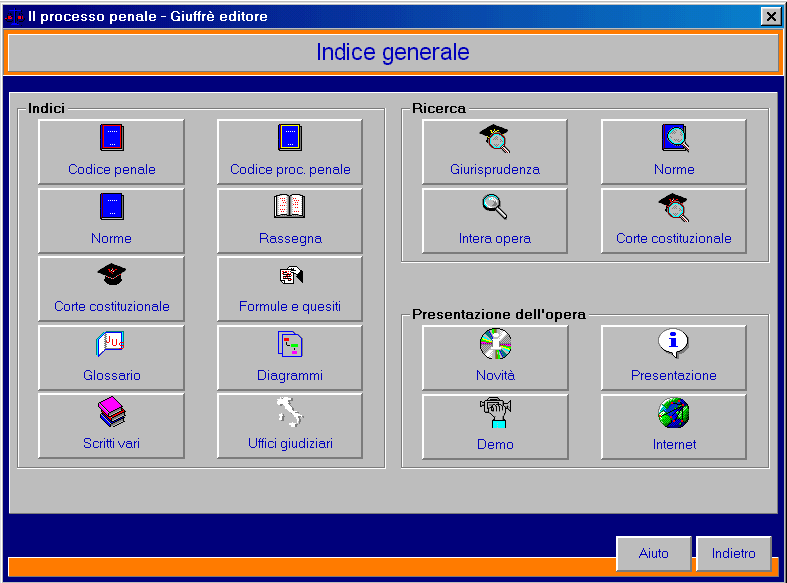Open Uffici giudiziari Italy map icon
The width and height of the screenshot is (787, 583).
click(290, 425)
